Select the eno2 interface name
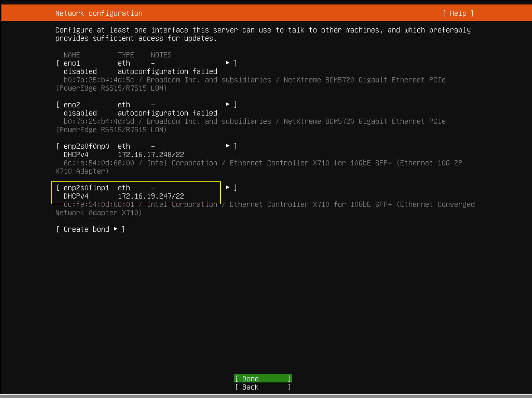This screenshot has width=532, height=399. (x=72, y=105)
